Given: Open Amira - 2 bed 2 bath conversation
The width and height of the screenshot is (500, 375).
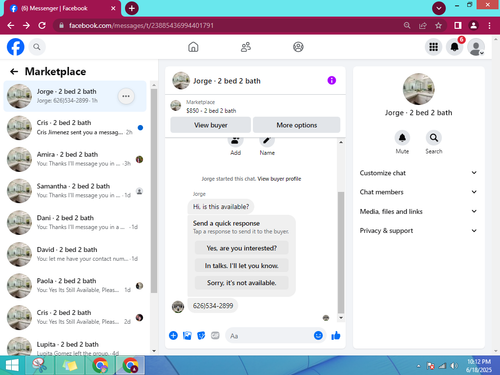Looking at the screenshot, I should [75, 159].
